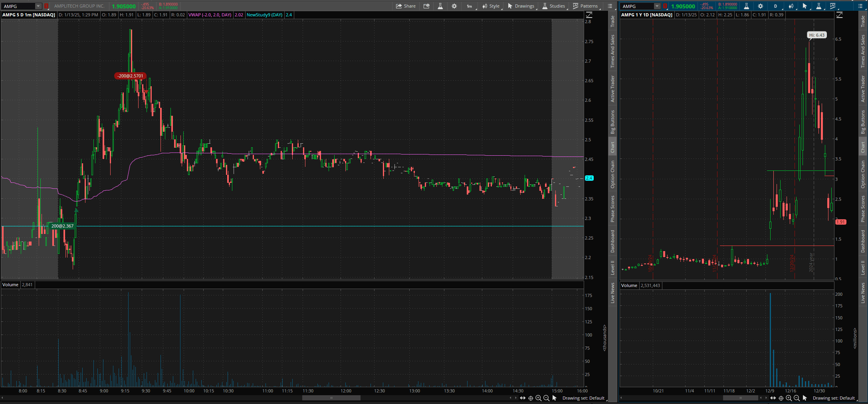
Task: Zoom in using left chart magnifier plus icon
Action: (x=538, y=398)
